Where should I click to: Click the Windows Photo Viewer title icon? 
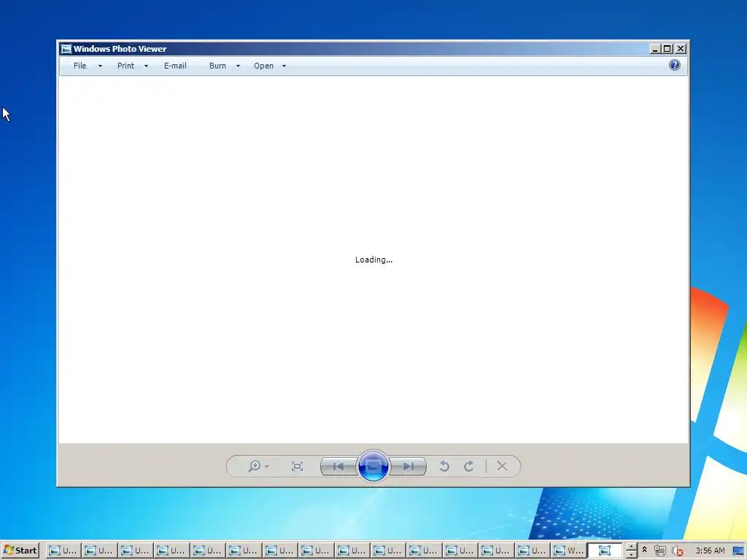tap(66, 49)
